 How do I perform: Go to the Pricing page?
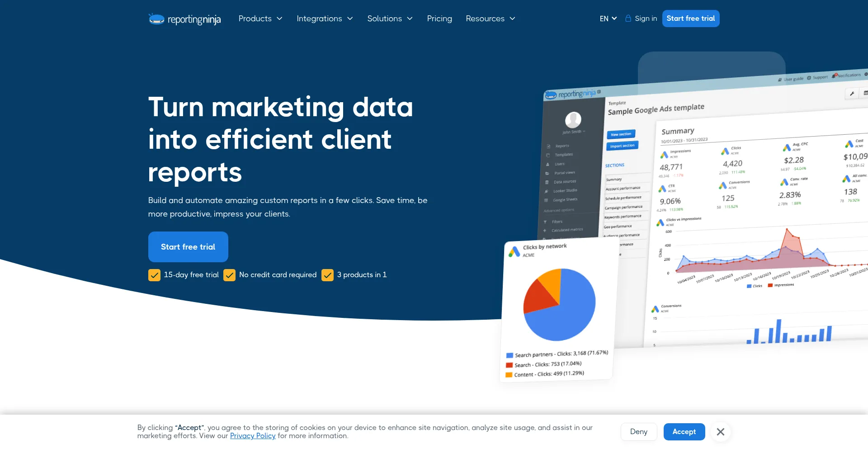[x=439, y=19]
